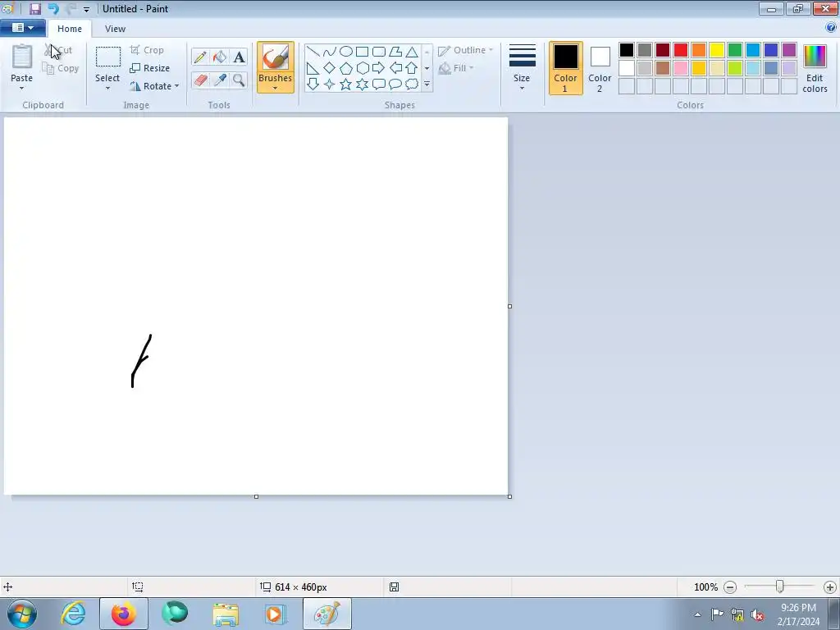Pick the green color swatch
This screenshot has width=840, height=630.
click(x=734, y=50)
